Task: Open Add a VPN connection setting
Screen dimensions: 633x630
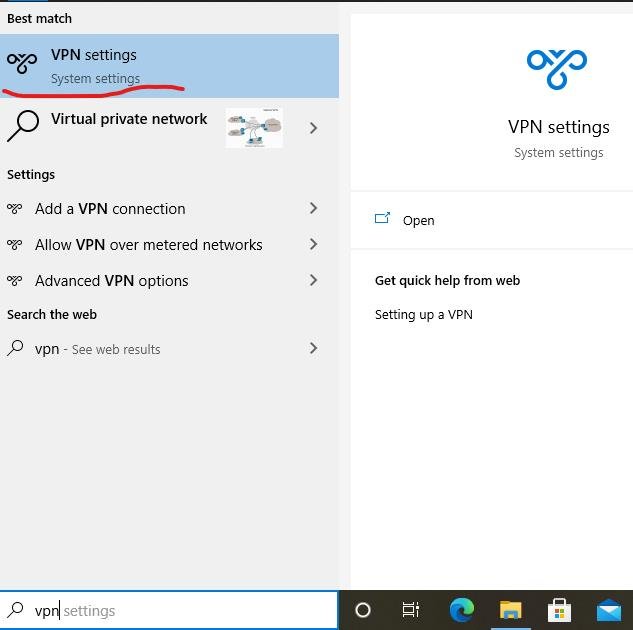Action: (169, 209)
